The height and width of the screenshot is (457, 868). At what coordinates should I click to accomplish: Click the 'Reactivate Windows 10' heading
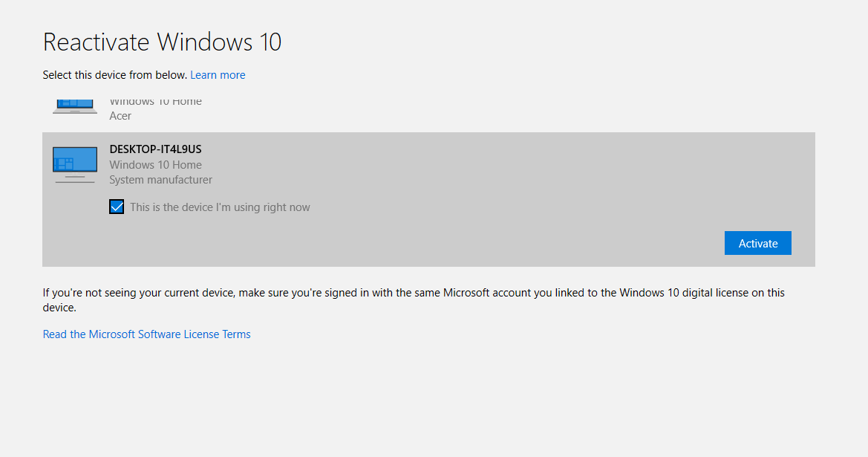162,42
